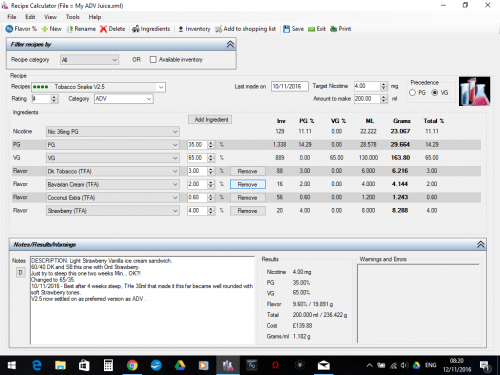Adjust Target Nicotine spinner arrows
The width and height of the screenshot is (500, 375).
[x=384, y=86]
